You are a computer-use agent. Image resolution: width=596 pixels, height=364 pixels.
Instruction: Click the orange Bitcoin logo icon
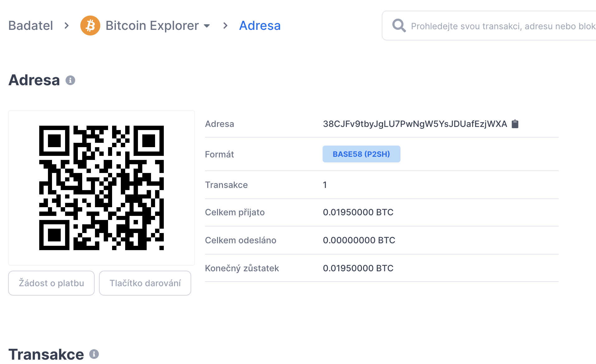[90, 26]
